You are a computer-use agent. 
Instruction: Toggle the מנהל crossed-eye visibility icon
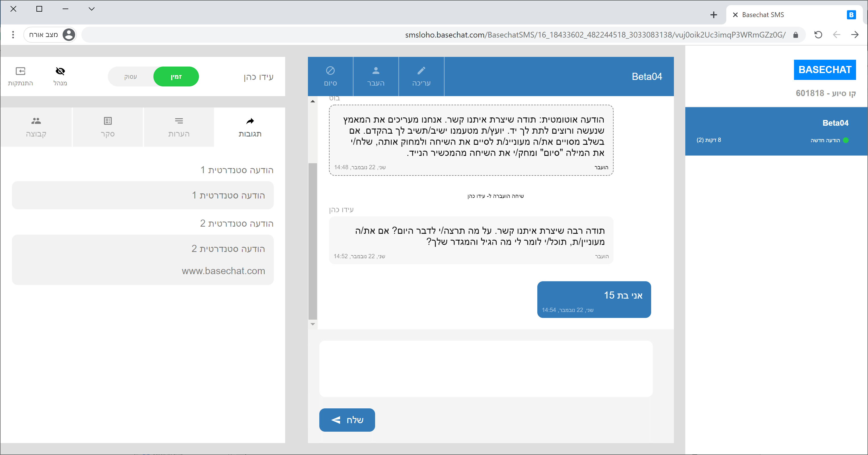[60, 71]
